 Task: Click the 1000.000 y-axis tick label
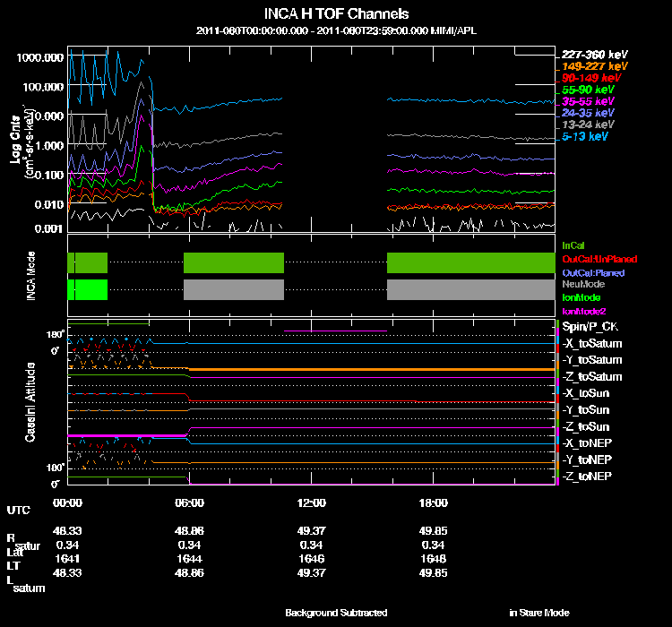tap(39, 56)
